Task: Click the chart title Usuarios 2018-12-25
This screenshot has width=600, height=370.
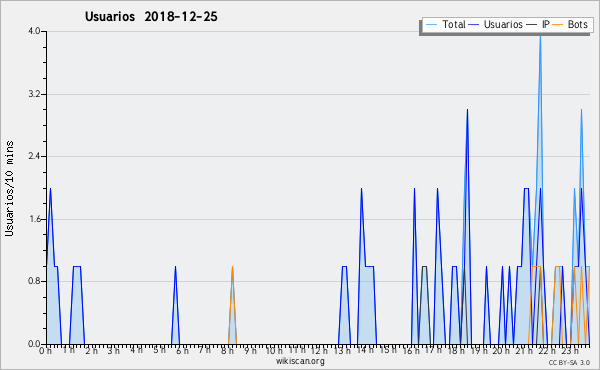Action: tap(151, 17)
